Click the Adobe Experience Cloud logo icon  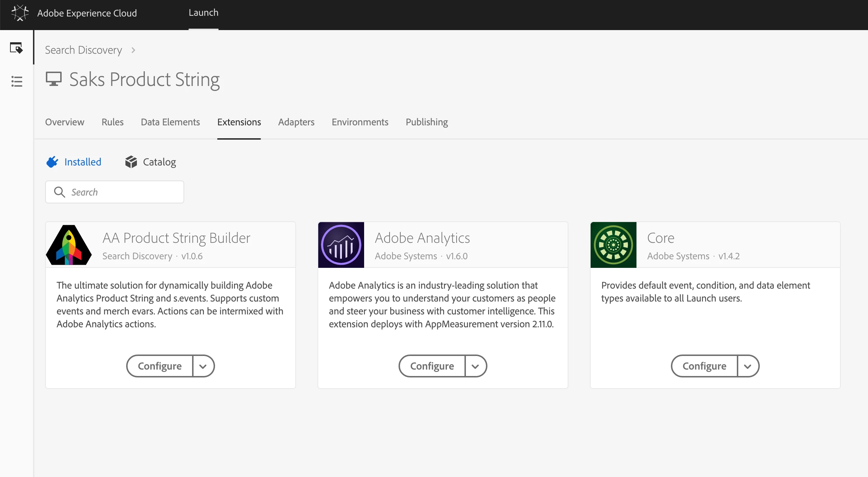20,13
